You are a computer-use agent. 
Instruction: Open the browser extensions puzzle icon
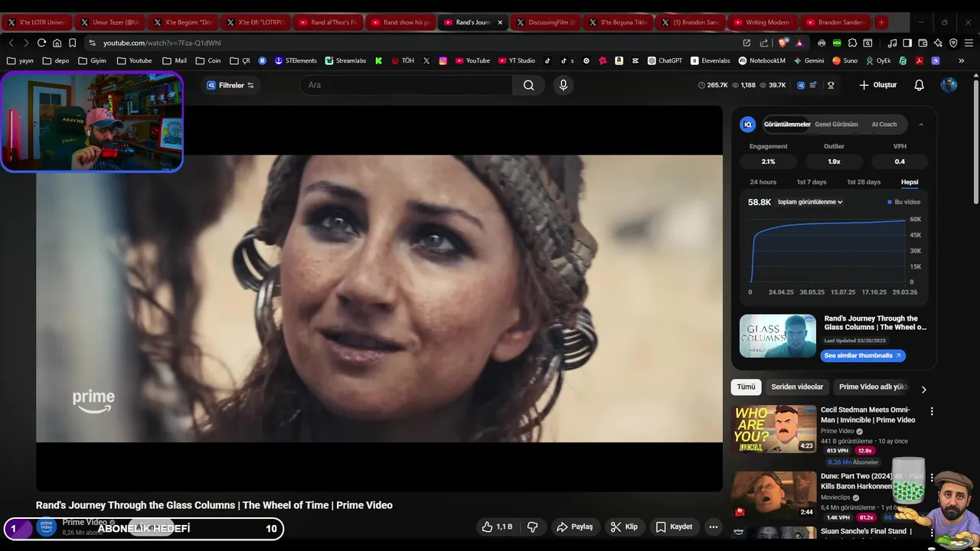pyautogui.click(x=852, y=43)
